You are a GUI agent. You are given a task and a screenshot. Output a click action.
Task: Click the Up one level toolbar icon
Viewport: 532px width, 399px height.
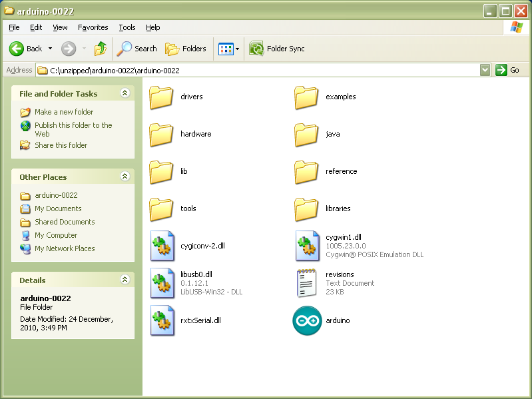[101, 49]
